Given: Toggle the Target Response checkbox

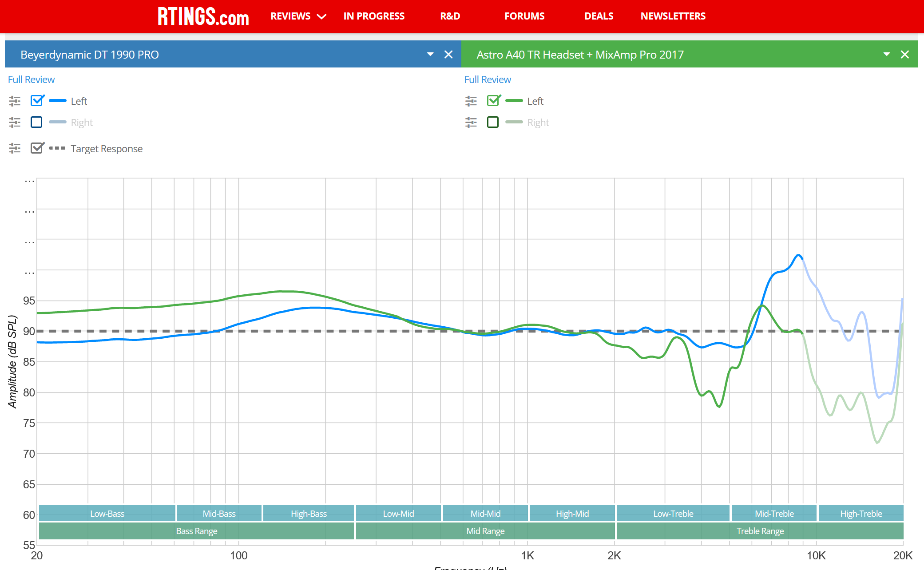Looking at the screenshot, I should (37, 148).
